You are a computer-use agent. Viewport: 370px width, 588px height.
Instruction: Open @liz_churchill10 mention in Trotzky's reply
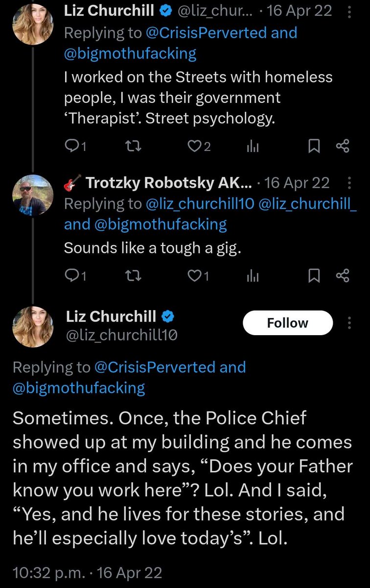coord(200,204)
